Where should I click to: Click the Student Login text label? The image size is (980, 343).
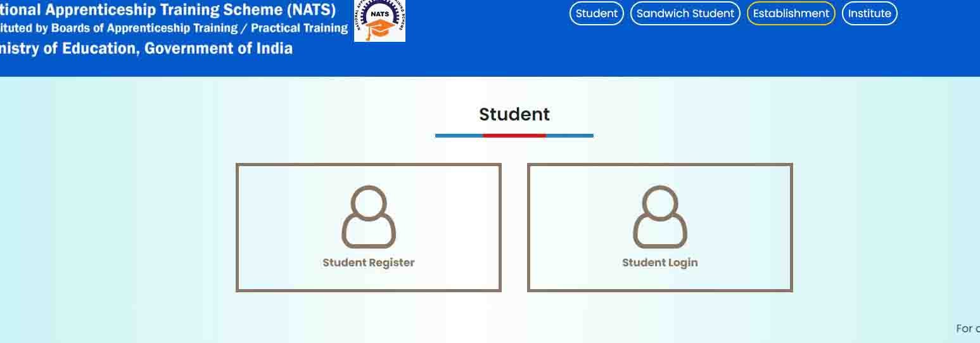660,262
